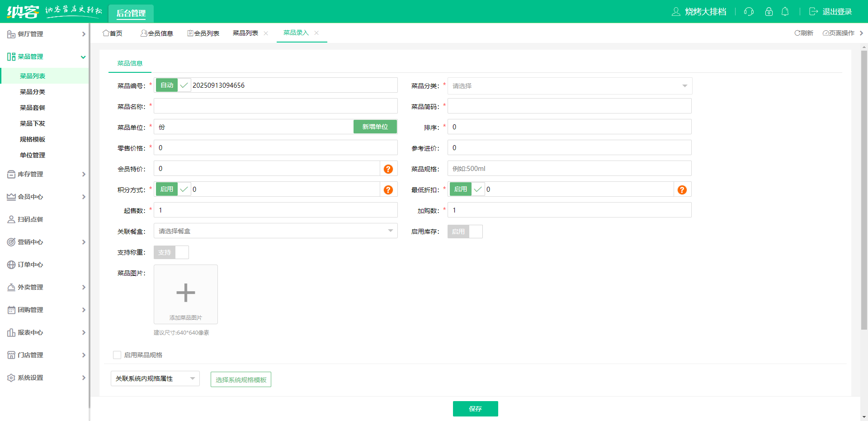Screen dimensions: 868x421
Task: Click the 保存 button
Action: (x=475, y=409)
